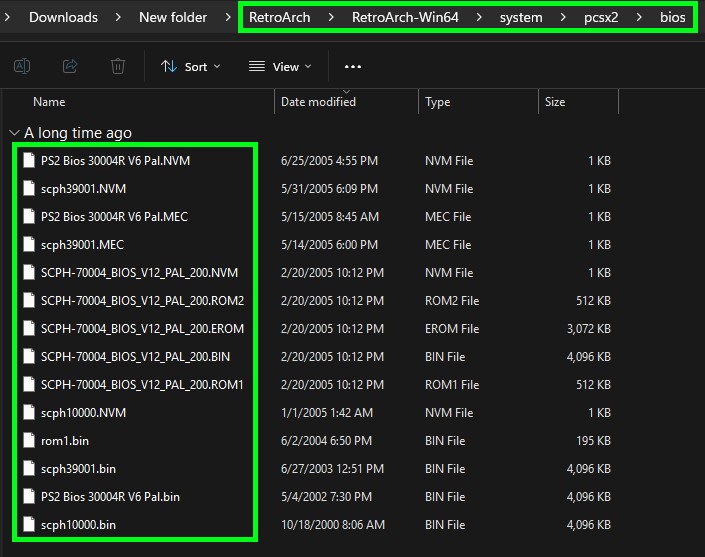Collapse the 'A long time ago' group
The width and height of the screenshot is (705, 557).
(x=14, y=133)
